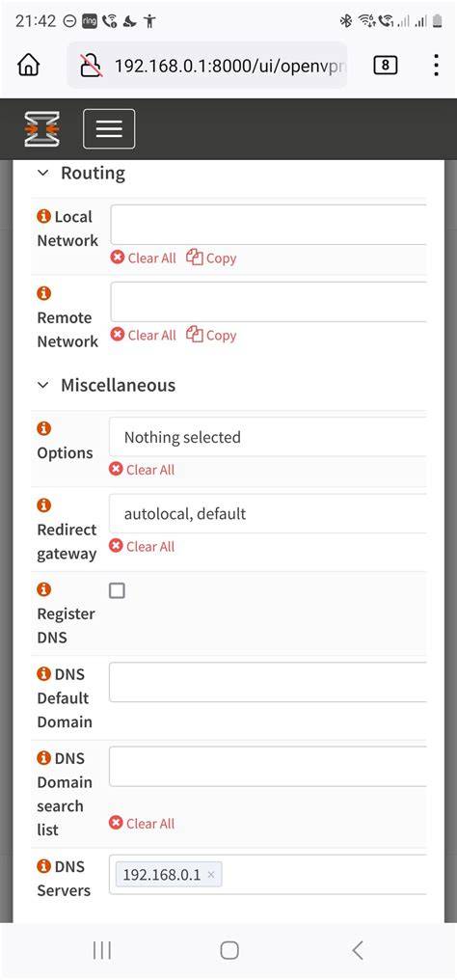457x980 pixels.
Task: Clear All under Local Network
Action: [x=144, y=259]
